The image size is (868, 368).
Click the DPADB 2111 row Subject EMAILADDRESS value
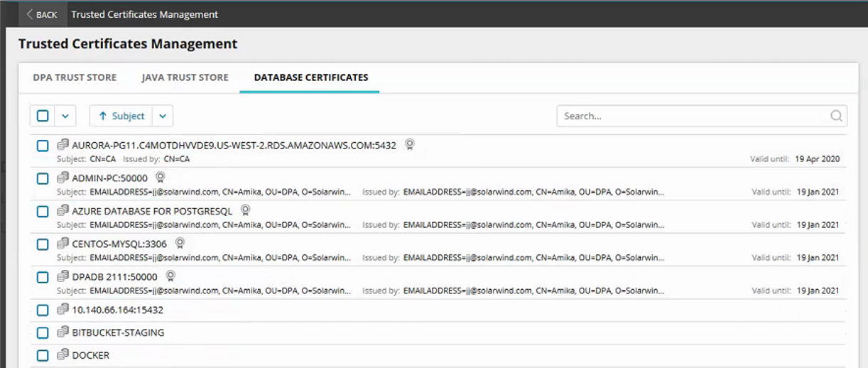220,291
